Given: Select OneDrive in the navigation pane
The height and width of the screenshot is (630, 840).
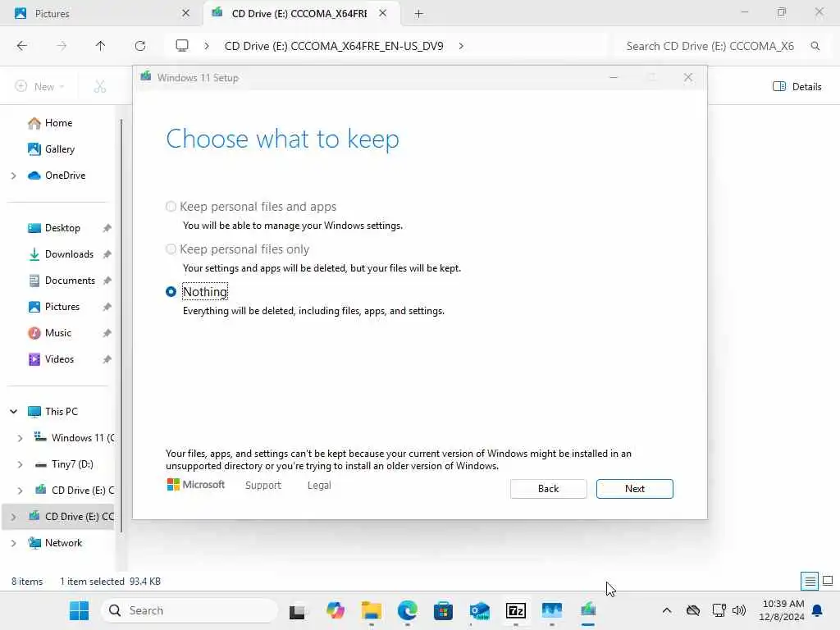Looking at the screenshot, I should [57, 176].
